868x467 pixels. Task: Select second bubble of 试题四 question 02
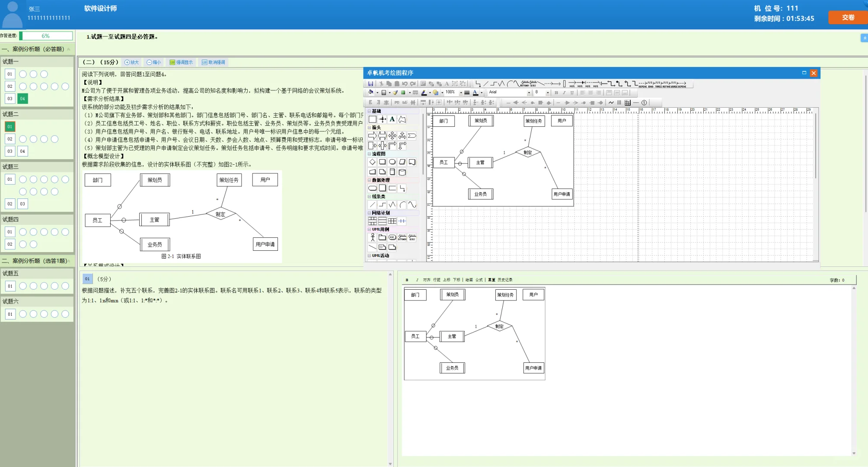coord(34,244)
